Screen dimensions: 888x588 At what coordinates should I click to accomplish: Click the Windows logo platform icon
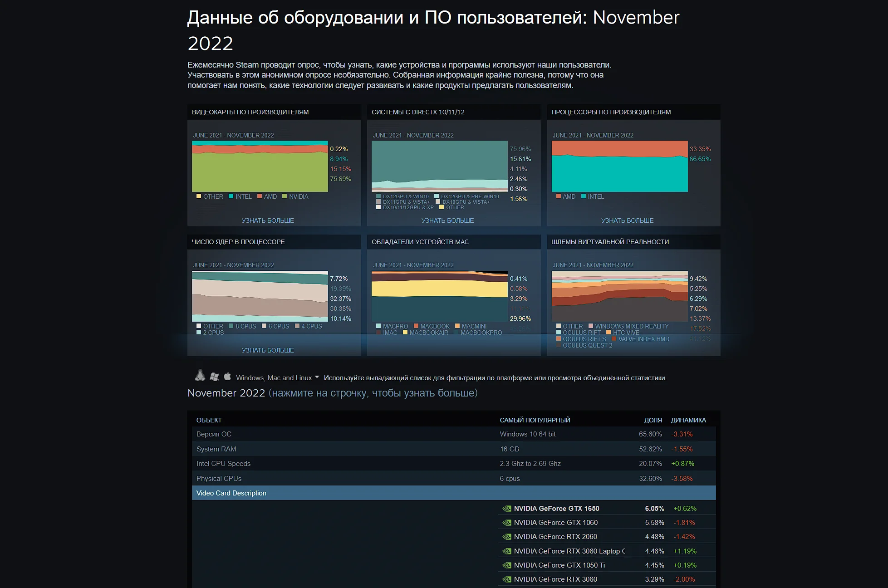pos(214,377)
